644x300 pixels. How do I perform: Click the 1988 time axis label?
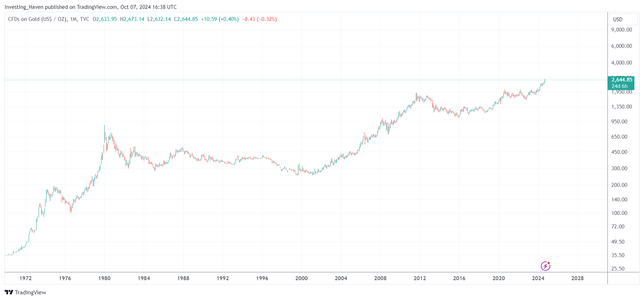183,278
